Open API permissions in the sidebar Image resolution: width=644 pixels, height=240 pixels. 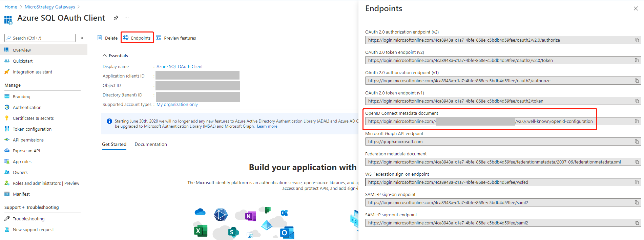(28, 140)
